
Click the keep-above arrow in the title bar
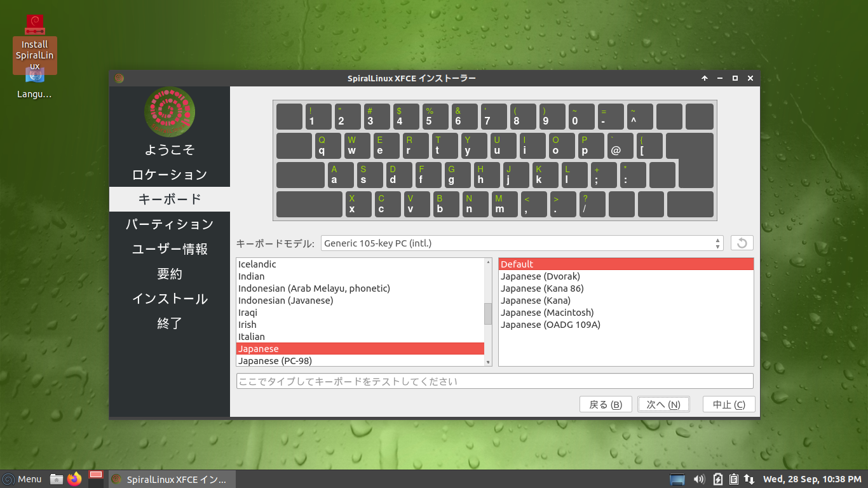click(x=705, y=78)
